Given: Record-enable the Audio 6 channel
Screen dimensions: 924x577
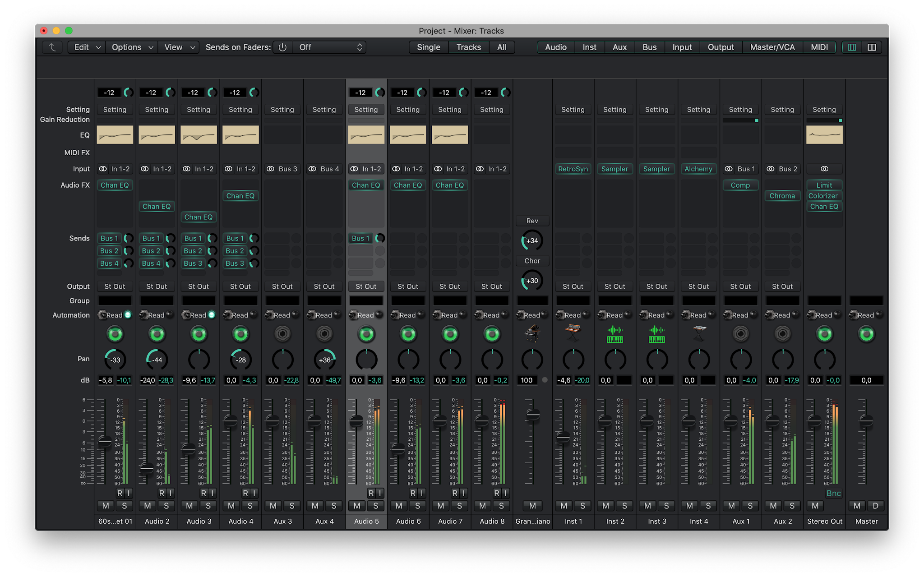Looking at the screenshot, I should click(x=413, y=493).
